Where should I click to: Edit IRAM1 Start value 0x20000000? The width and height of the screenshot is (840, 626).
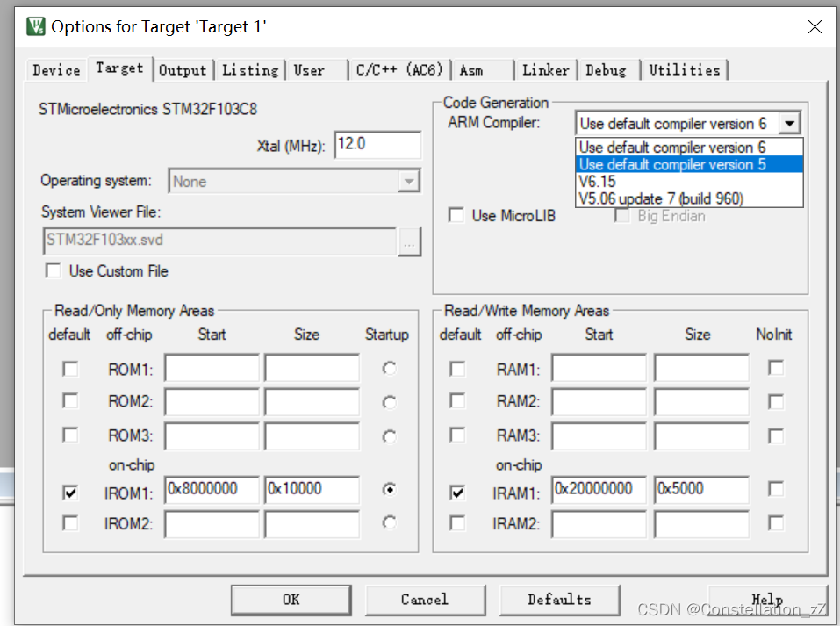pyautogui.click(x=599, y=490)
